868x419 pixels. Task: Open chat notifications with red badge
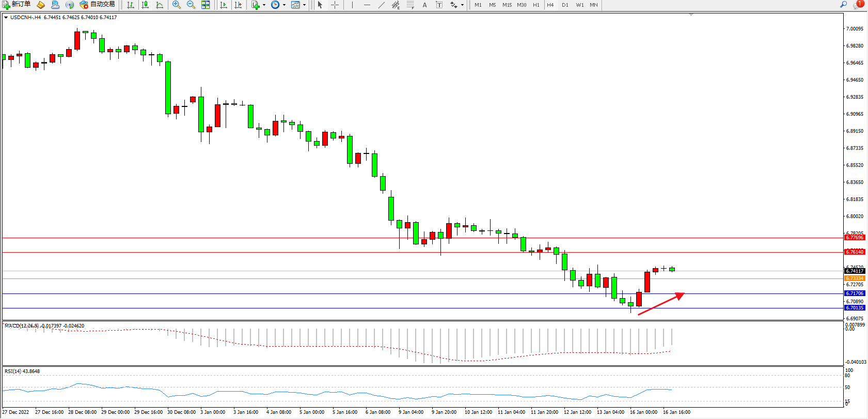(x=858, y=4)
